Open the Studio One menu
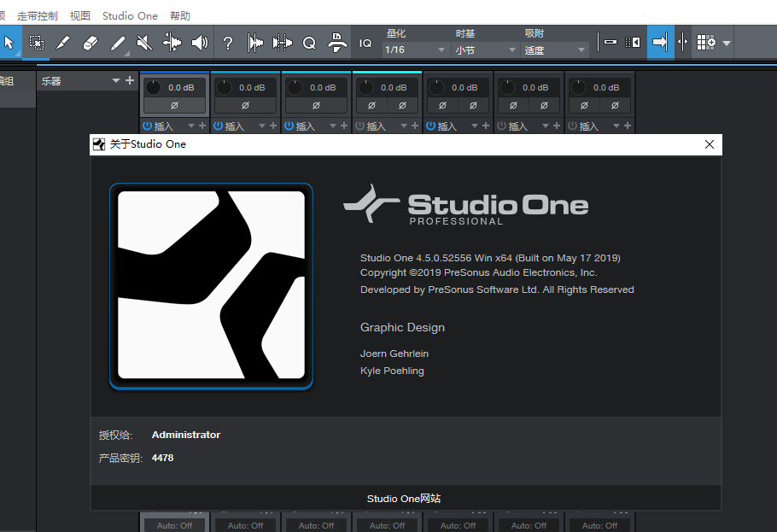The image size is (777, 532). pyautogui.click(x=130, y=16)
